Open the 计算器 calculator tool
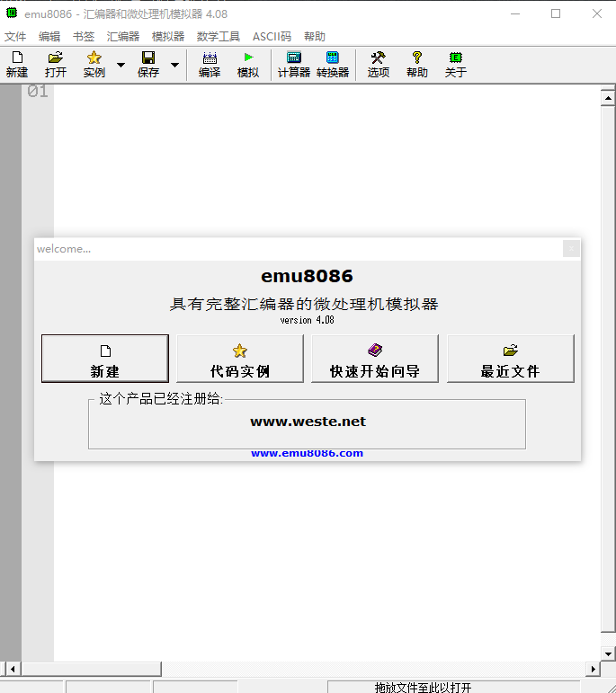This screenshot has height=693, width=616. point(294,65)
